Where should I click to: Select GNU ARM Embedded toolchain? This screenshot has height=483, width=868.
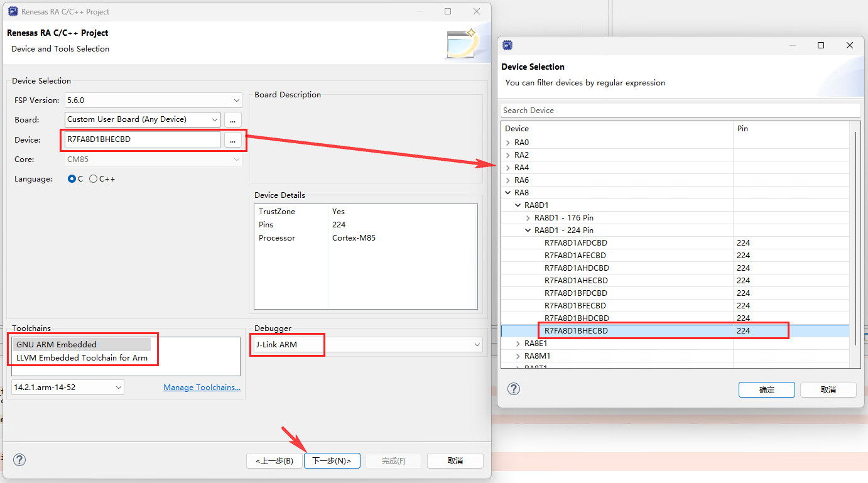point(82,345)
